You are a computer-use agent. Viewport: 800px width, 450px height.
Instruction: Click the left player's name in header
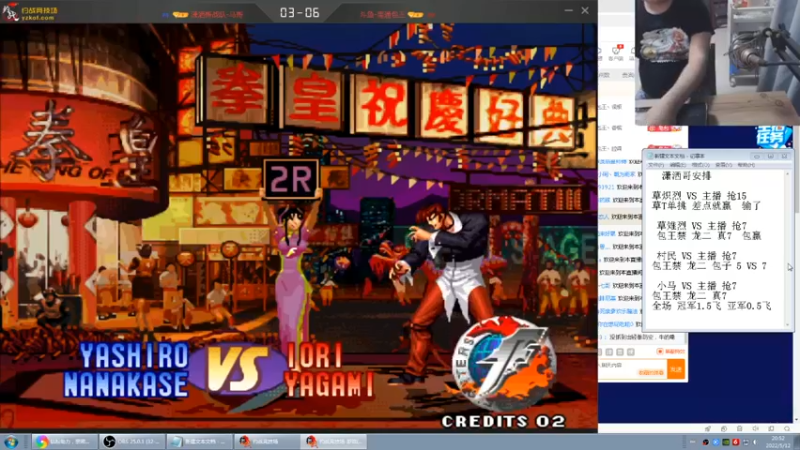(x=217, y=15)
